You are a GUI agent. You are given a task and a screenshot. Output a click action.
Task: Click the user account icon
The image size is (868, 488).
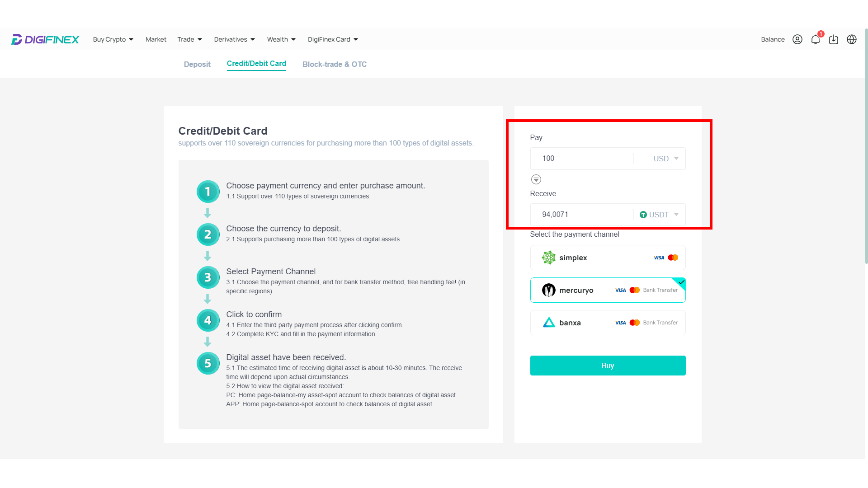(x=797, y=39)
